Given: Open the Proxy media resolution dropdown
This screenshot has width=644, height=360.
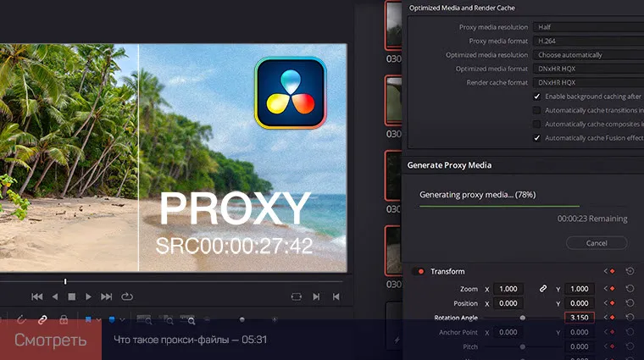Looking at the screenshot, I should [x=588, y=27].
